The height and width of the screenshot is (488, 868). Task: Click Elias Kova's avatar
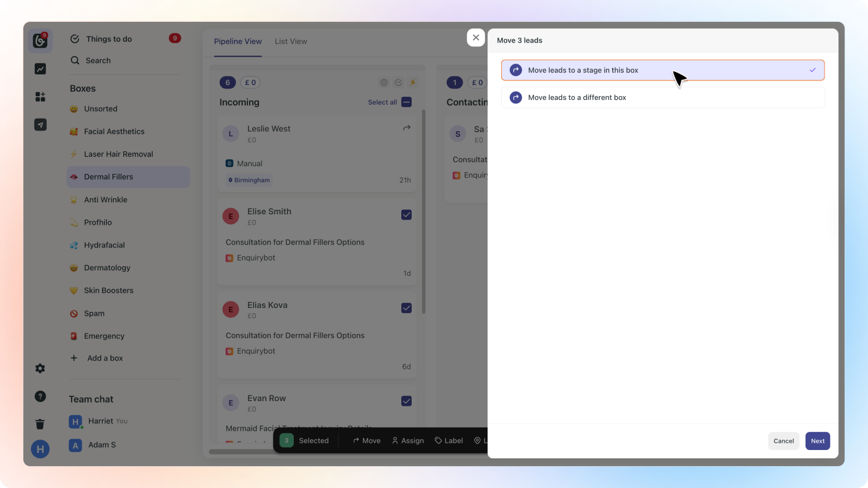tap(231, 310)
